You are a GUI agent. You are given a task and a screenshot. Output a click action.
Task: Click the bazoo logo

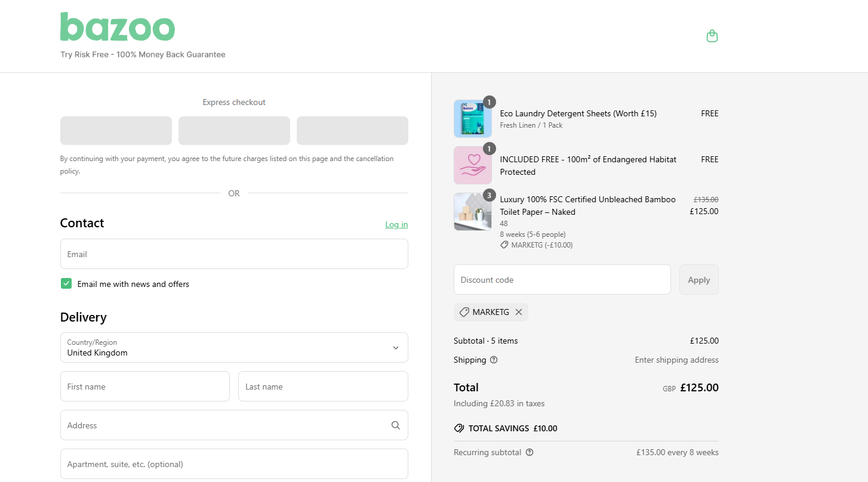118,27
